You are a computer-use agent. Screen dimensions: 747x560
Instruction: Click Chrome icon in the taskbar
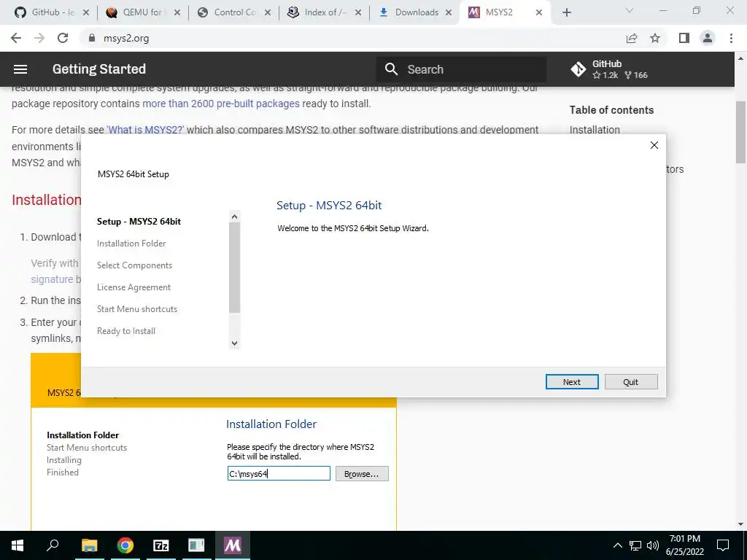pyautogui.click(x=125, y=545)
